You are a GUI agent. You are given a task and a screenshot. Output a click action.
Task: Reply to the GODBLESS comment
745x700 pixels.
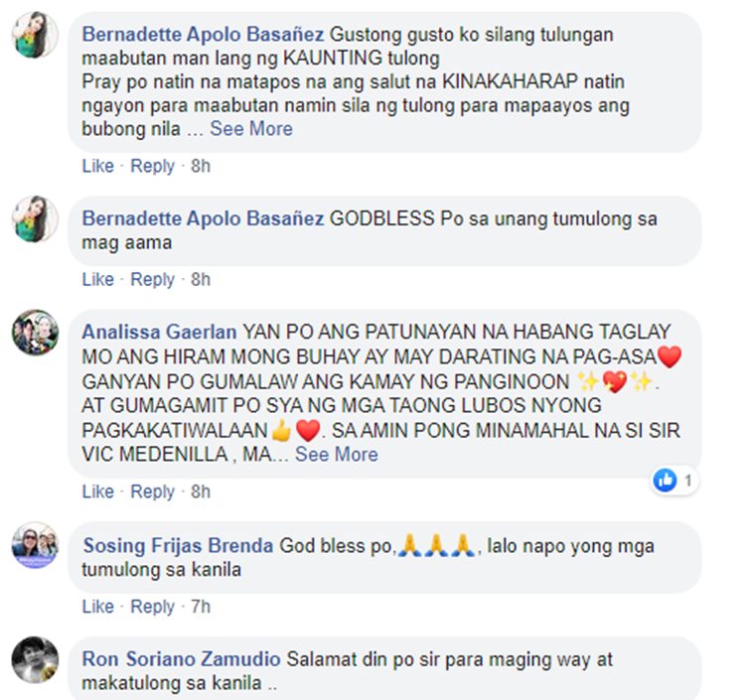click(x=153, y=279)
